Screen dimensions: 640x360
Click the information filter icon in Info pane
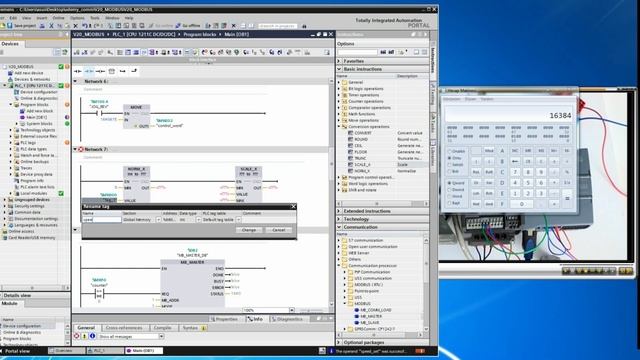pos(92,336)
